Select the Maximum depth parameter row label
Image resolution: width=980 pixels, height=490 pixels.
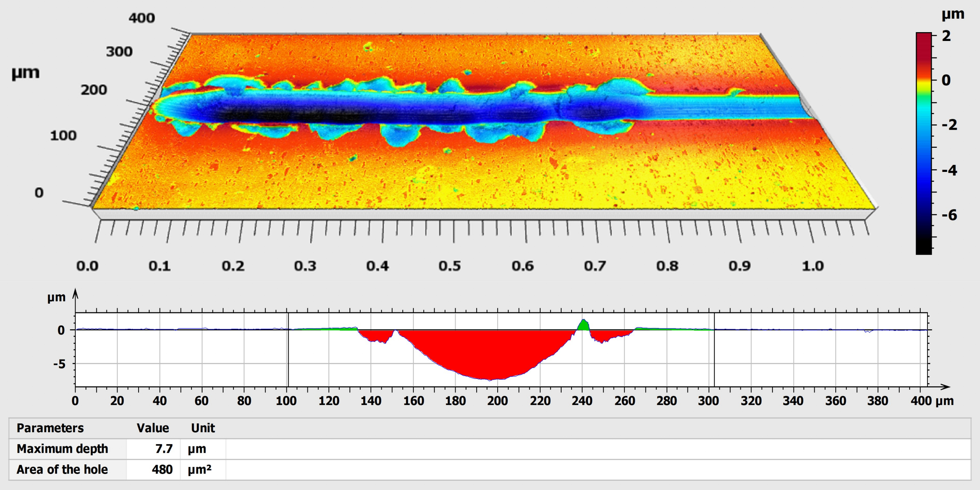62,449
